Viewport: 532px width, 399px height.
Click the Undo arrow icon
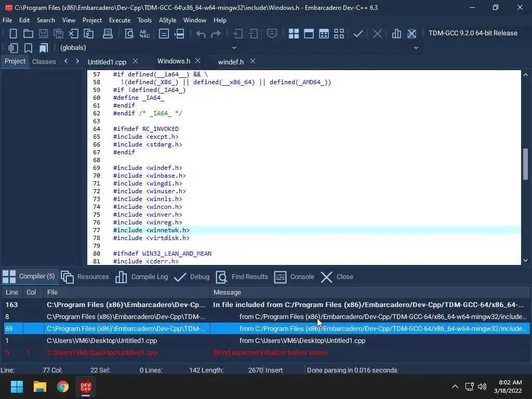(201, 33)
